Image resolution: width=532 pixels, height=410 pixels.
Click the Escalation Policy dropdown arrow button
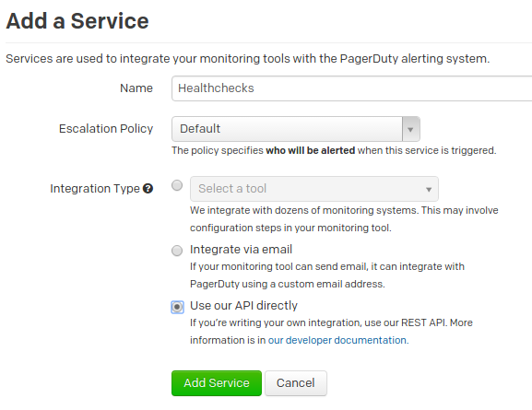point(411,129)
